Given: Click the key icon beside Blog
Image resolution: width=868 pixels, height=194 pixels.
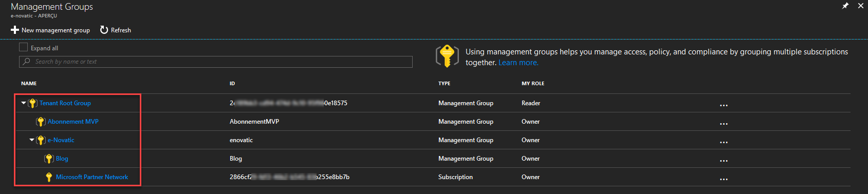Looking at the screenshot, I should (x=49, y=159).
